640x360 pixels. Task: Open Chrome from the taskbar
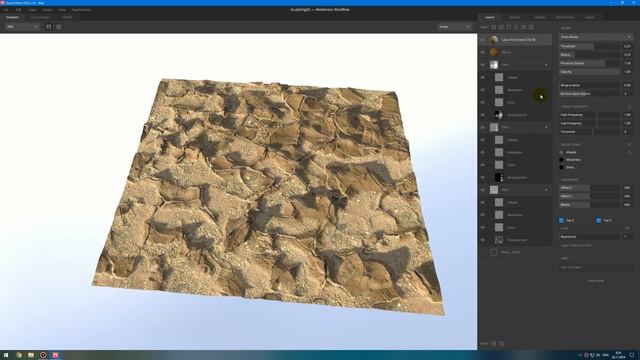[x=19, y=355]
